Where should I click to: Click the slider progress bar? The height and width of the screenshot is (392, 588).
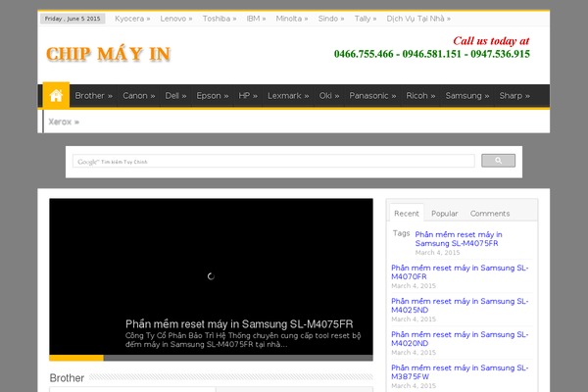(x=211, y=358)
